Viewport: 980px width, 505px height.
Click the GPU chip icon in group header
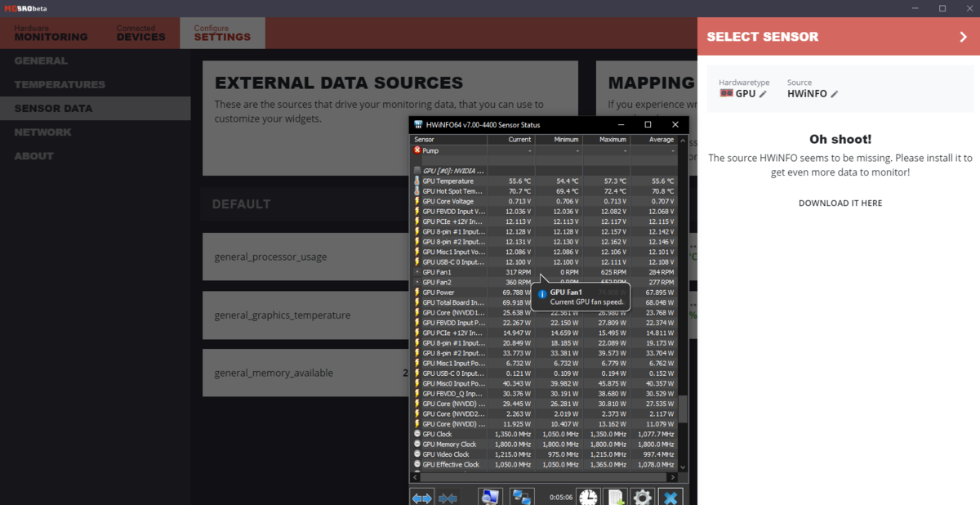tap(417, 171)
